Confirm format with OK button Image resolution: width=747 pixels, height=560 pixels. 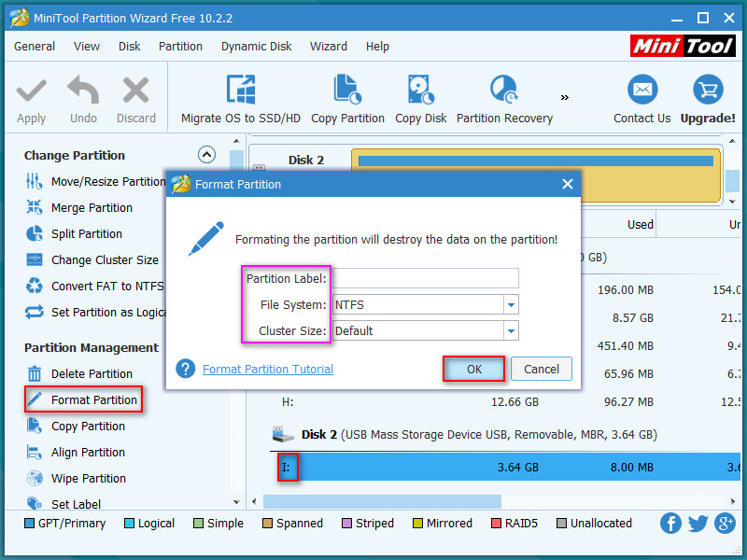click(x=473, y=369)
